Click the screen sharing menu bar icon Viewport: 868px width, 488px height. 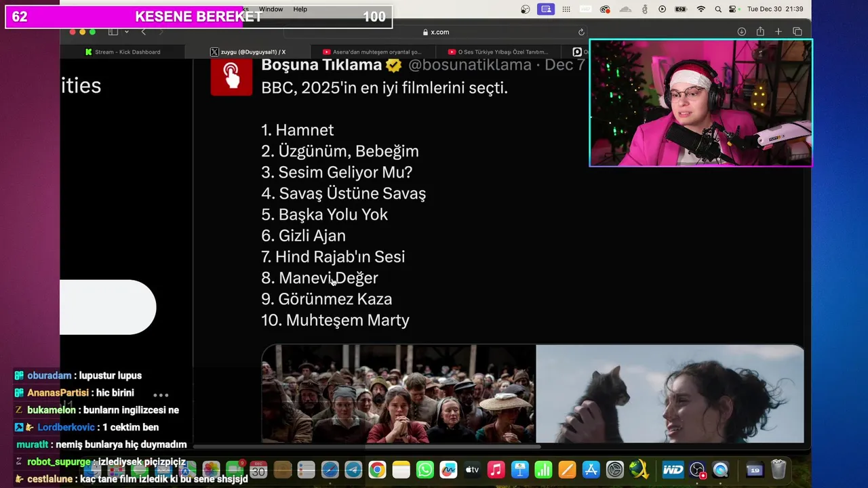(x=545, y=9)
